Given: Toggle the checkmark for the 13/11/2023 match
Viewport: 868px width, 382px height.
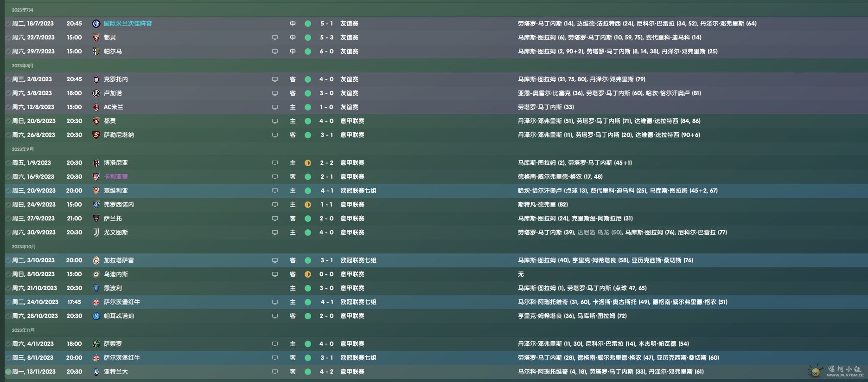Looking at the screenshot, I should click(8, 372).
